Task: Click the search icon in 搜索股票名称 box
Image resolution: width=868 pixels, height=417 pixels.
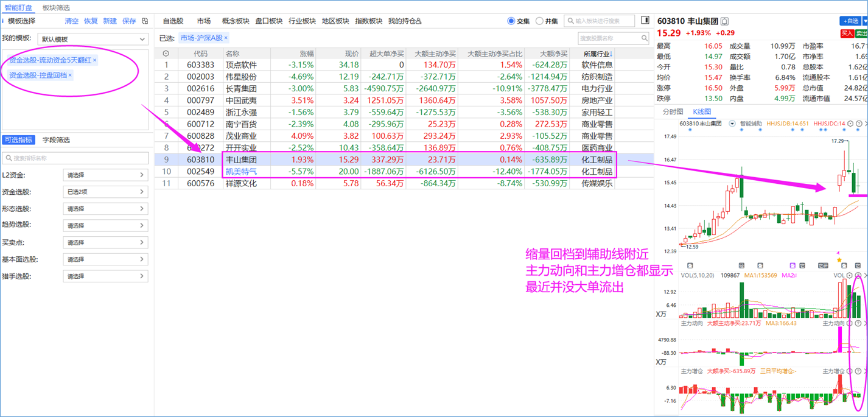Action: coord(644,38)
